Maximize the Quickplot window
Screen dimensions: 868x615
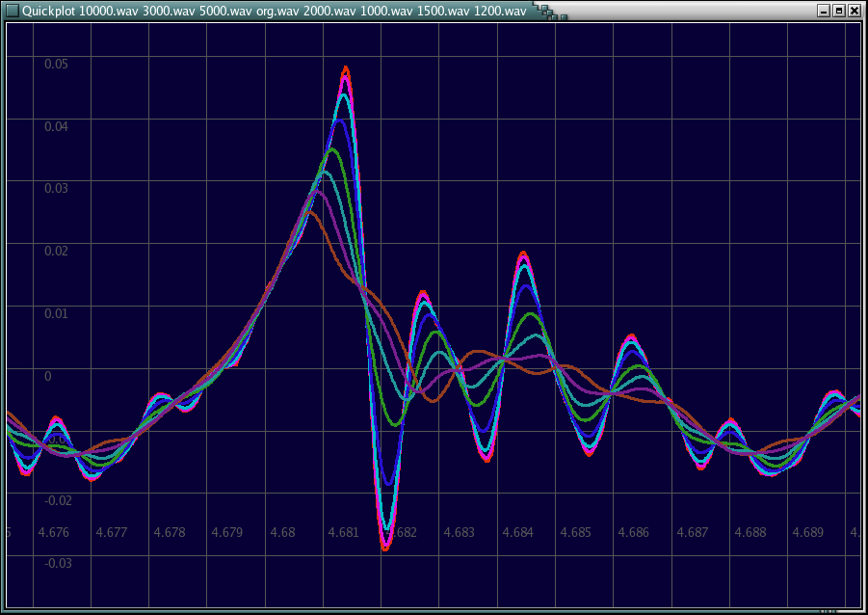[838, 11]
